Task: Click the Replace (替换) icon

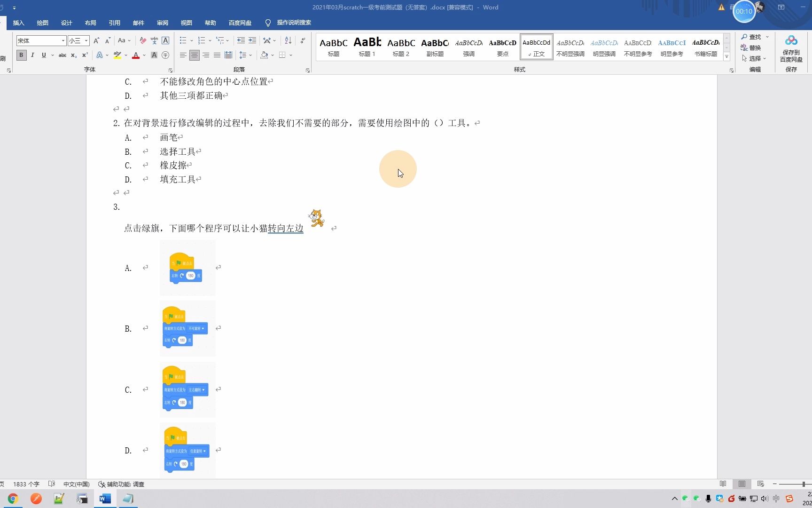Action: pyautogui.click(x=752, y=48)
